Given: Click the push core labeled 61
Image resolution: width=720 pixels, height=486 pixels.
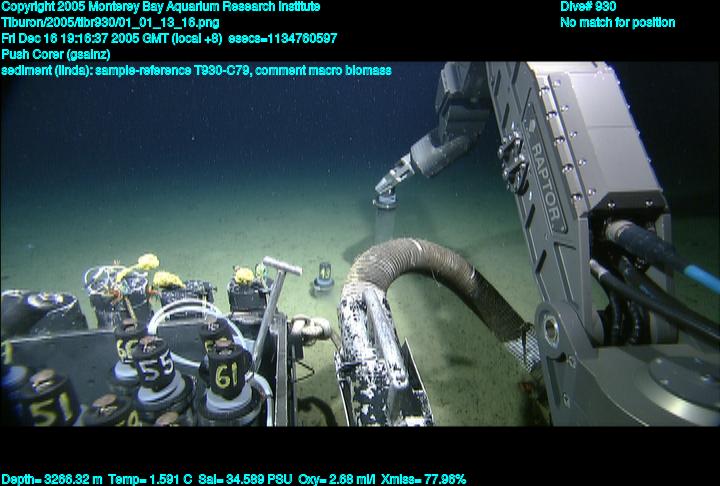Looking at the screenshot, I should point(229,382).
